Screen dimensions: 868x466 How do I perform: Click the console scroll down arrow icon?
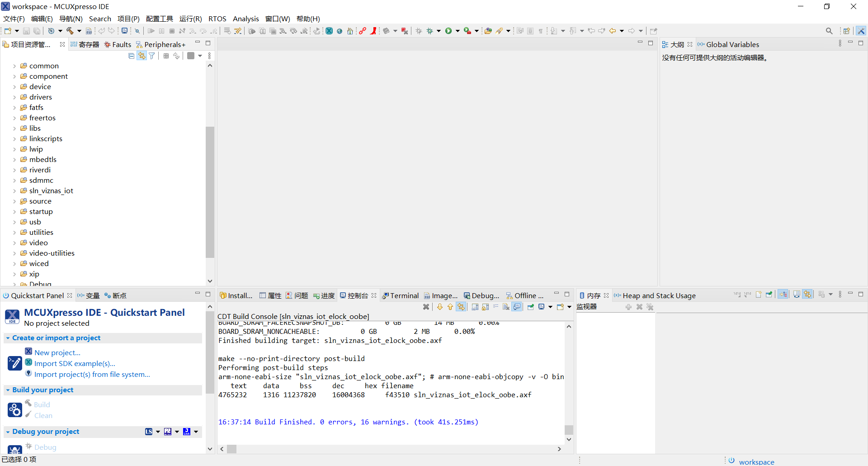(x=439, y=307)
